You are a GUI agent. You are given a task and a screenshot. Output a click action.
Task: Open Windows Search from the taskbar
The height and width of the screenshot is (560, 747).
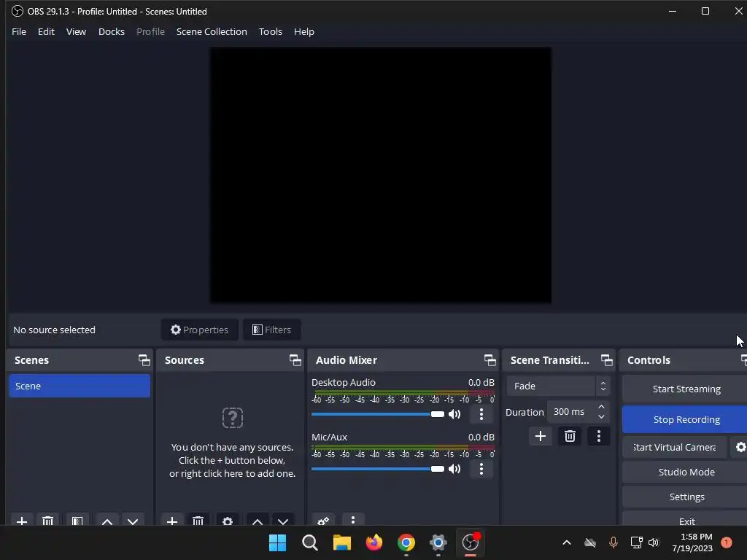[x=309, y=542]
